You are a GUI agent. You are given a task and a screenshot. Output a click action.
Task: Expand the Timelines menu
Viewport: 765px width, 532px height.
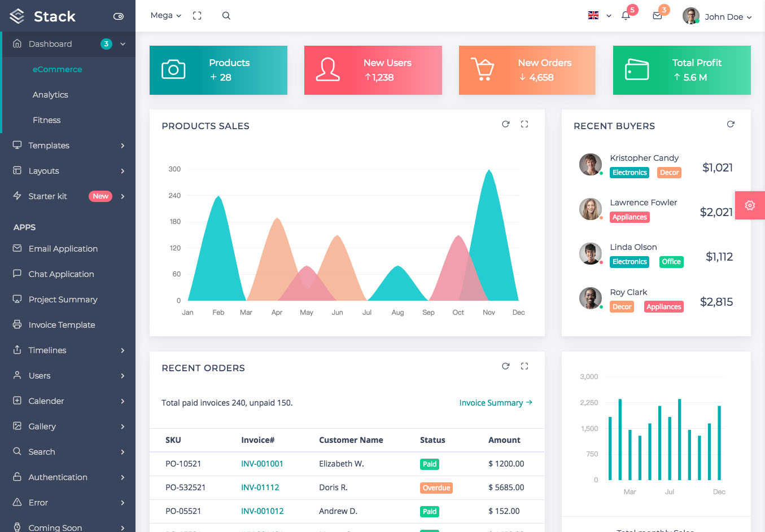tap(68, 350)
